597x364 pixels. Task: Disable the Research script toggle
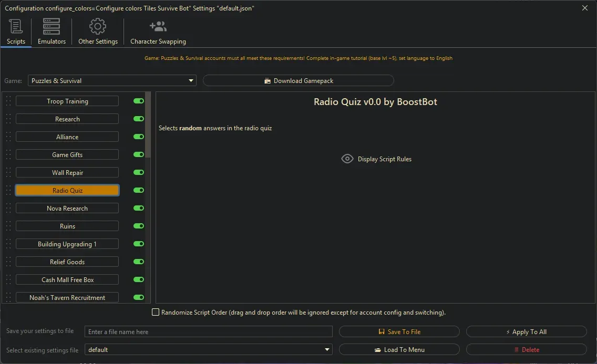click(x=139, y=119)
